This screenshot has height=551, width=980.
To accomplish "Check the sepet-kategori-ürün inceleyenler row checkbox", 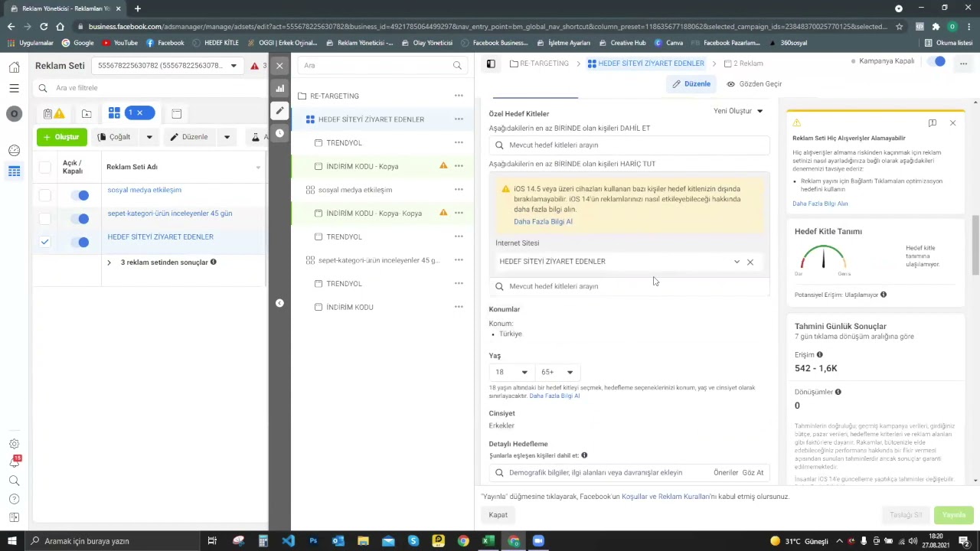I will pos(45,219).
